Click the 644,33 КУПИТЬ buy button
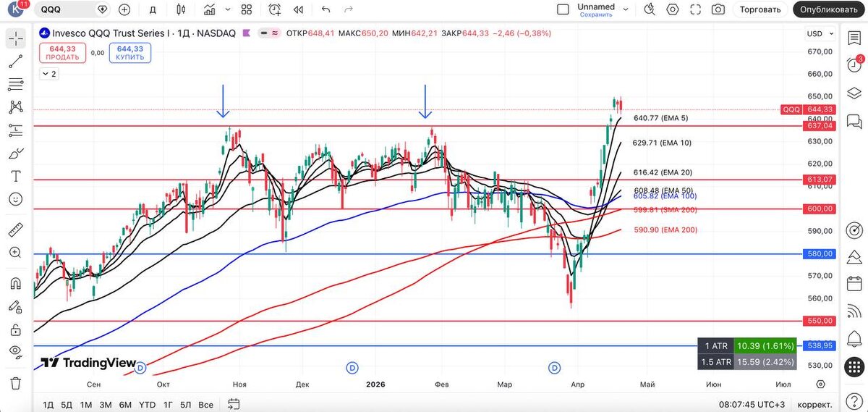This screenshot has height=412, width=868. tap(130, 53)
